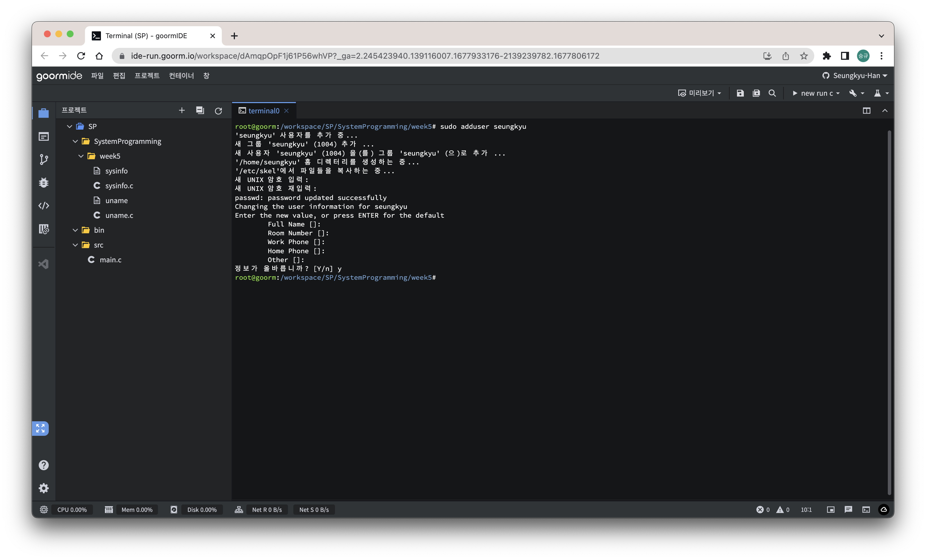The image size is (926, 560).
Task: Toggle split editor layout view
Action: (866, 111)
